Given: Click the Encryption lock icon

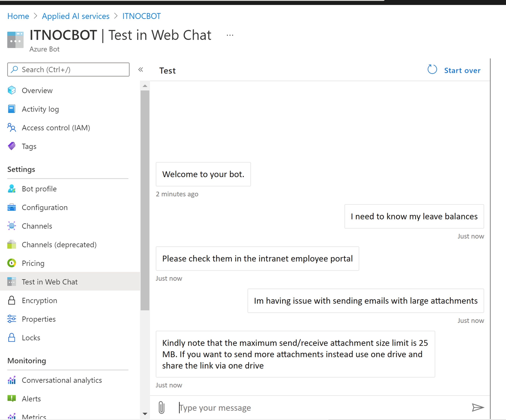Looking at the screenshot, I should [12, 300].
